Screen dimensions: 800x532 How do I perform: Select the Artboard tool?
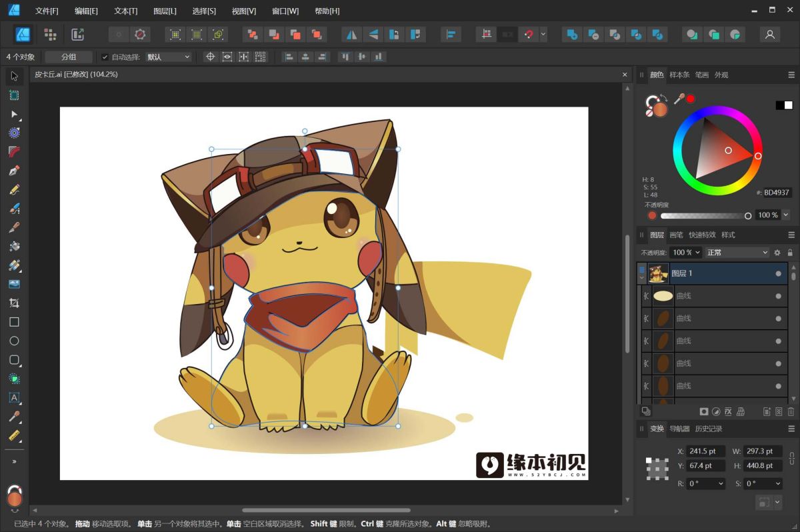tap(14, 95)
